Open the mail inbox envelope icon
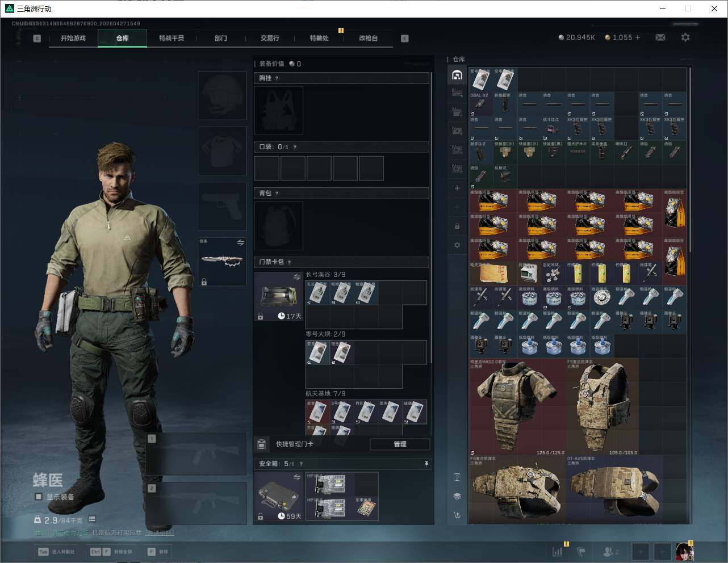Image resolution: width=728 pixels, height=563 pixels. [660, 37]
